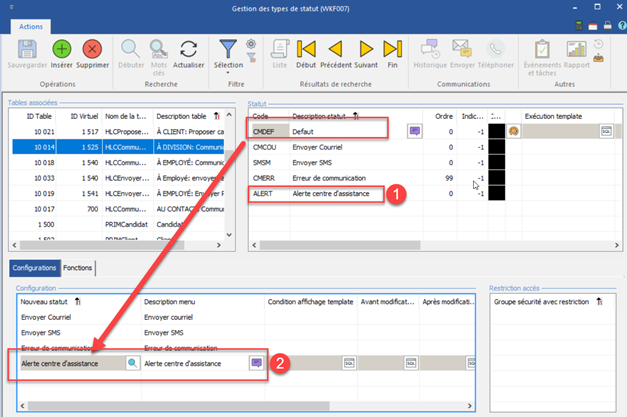Viewport: 627px width, 417px height.
Task: Open SQL editor in Exécution template column
Action: (606, 130)
